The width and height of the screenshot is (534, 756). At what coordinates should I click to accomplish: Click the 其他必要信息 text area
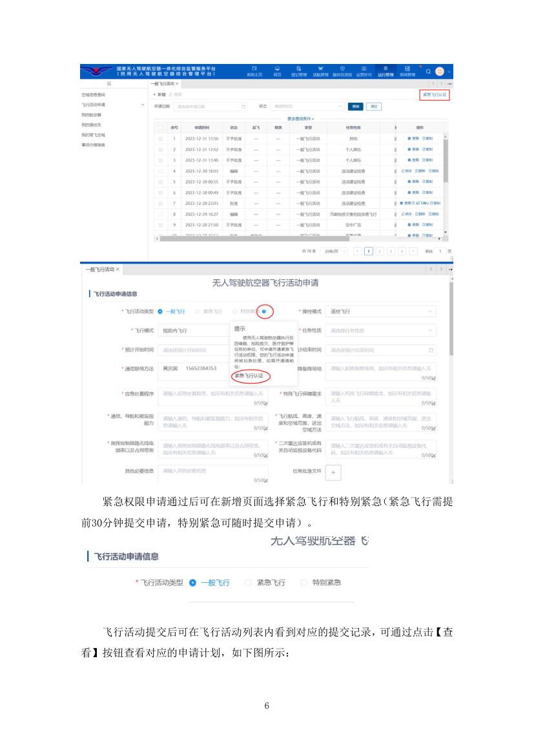214,474
